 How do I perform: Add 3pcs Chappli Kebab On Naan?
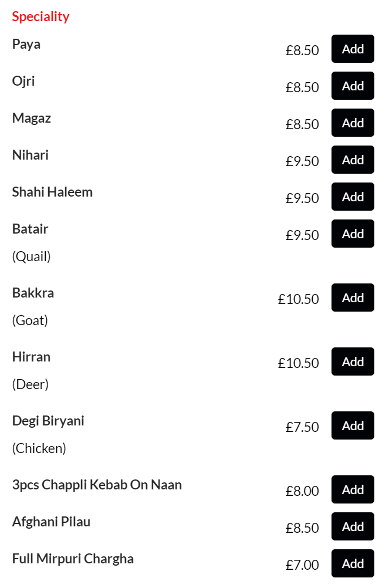353,489
